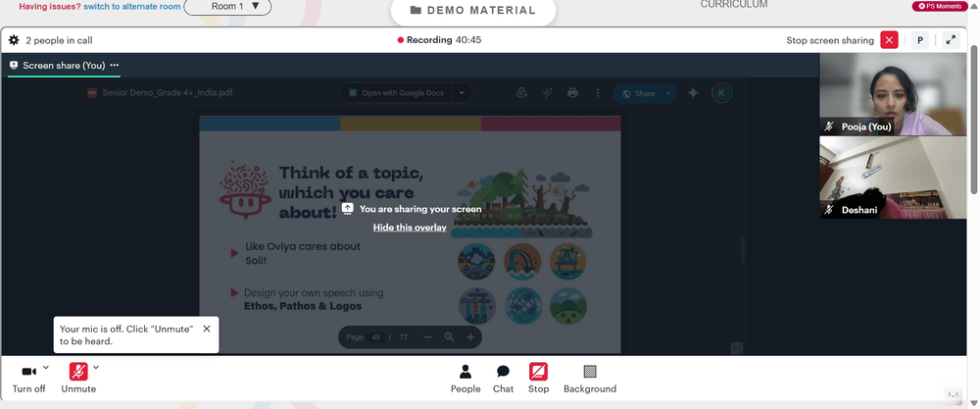The image size is (980, 409).
Task: Open the K account avatar
Action: pyautogui.click(x=721, y=93)
